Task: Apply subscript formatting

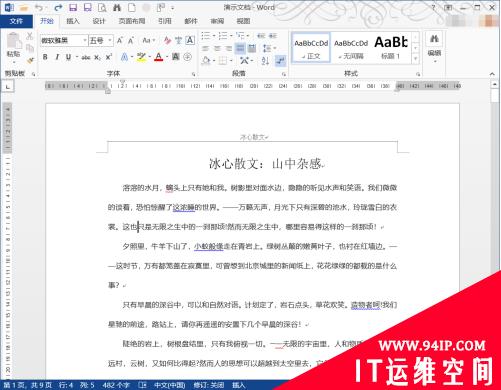Action: 97,58
